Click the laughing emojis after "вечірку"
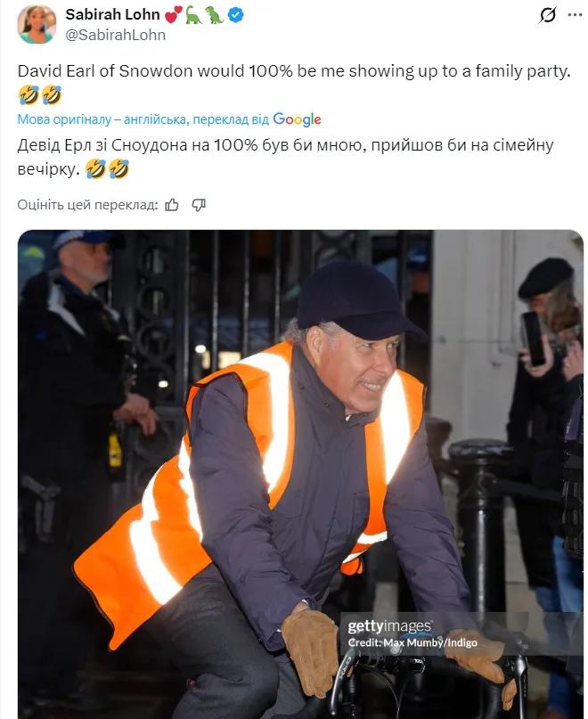 [108, 167]
